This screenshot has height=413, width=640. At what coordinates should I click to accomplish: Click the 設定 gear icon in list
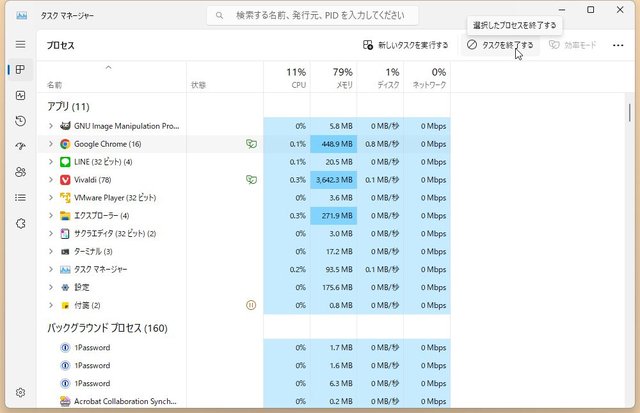[x=65, y=287]
